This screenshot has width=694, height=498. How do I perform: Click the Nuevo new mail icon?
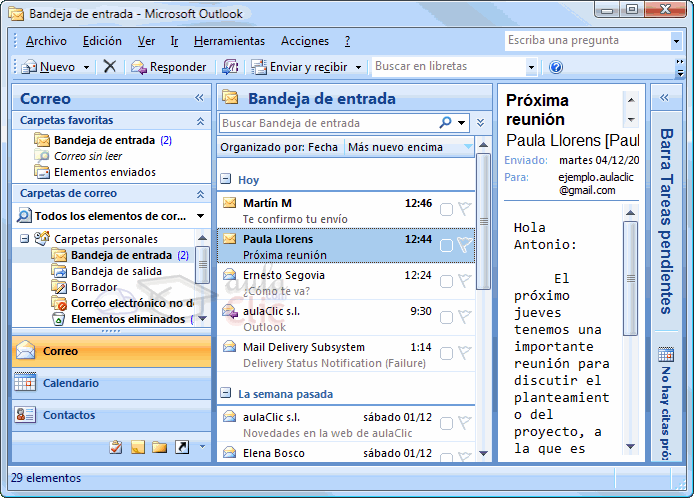(29, 67)
